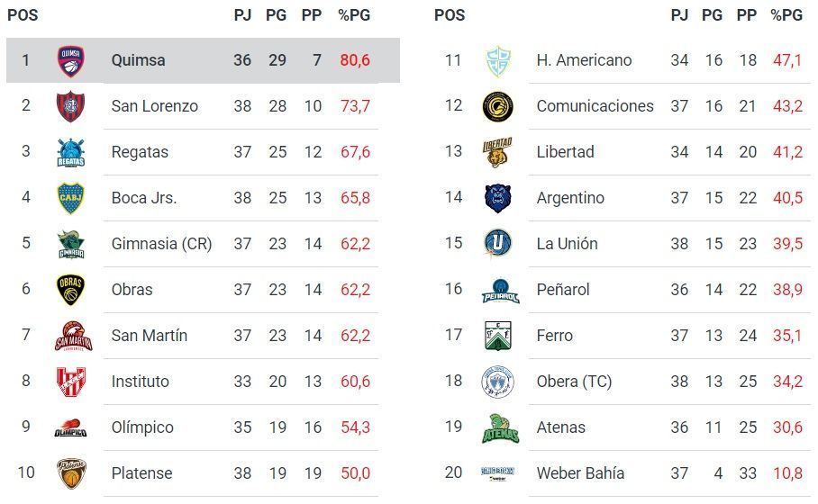Viewport: 818px width, 504px height.
Task: Click the La Unión blue U logo
Action: pos(497,244)
